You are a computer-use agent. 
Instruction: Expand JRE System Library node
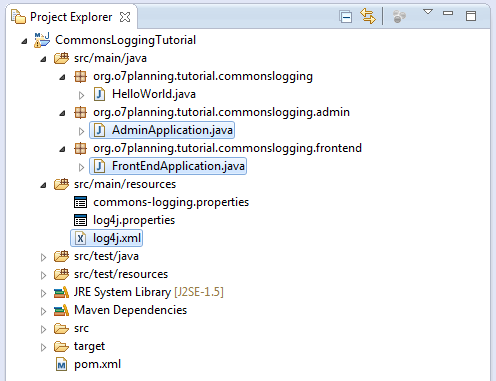point(43,293)
